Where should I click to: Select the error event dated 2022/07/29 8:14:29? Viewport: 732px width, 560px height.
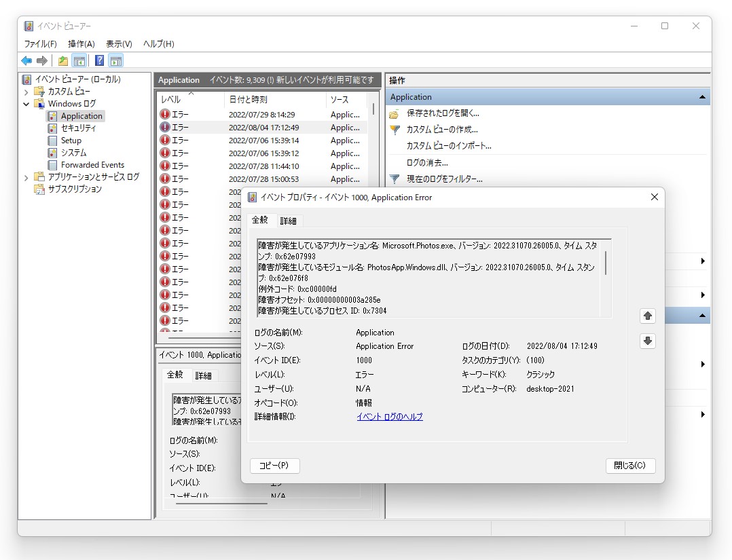[x=262, y=114]
